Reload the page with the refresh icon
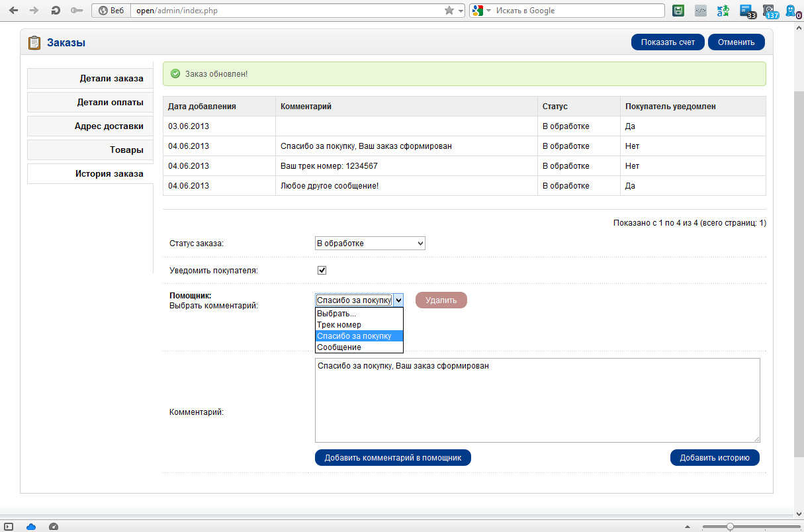 [x=56, y=11]
